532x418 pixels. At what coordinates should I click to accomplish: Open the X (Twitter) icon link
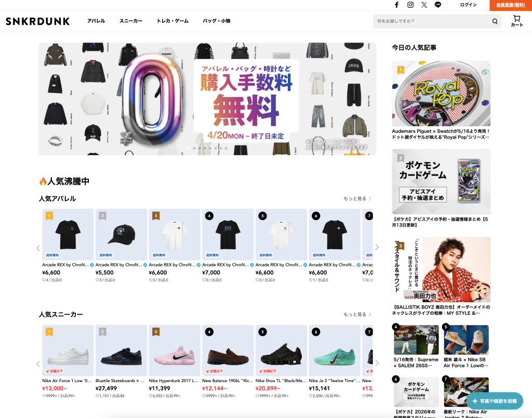click(x=424, y=5)
